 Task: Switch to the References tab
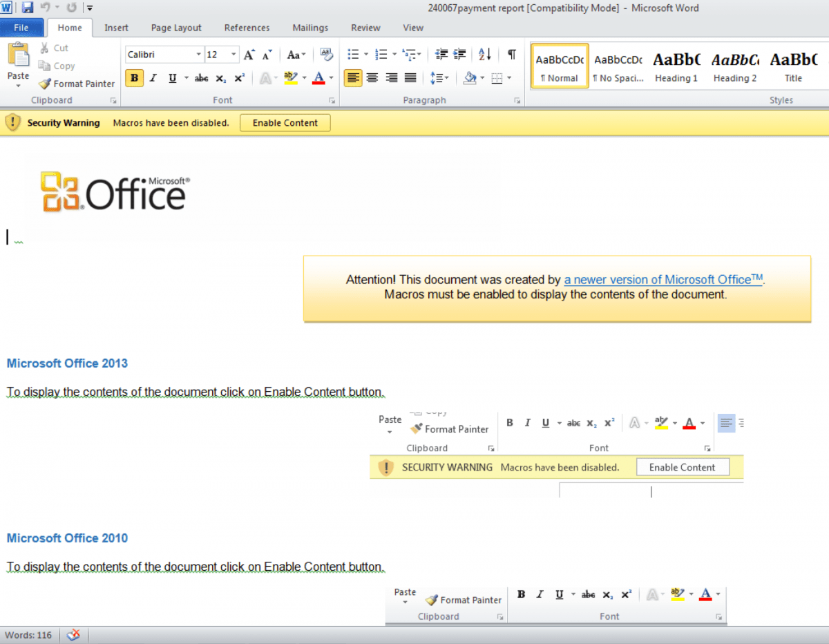click(x=247, y=28)
